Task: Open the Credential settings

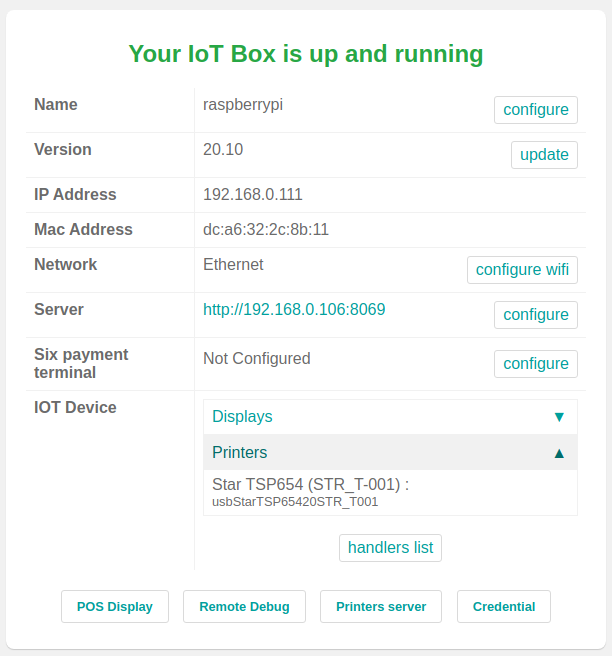Action: pyautogui.click(x=504, y=607)
